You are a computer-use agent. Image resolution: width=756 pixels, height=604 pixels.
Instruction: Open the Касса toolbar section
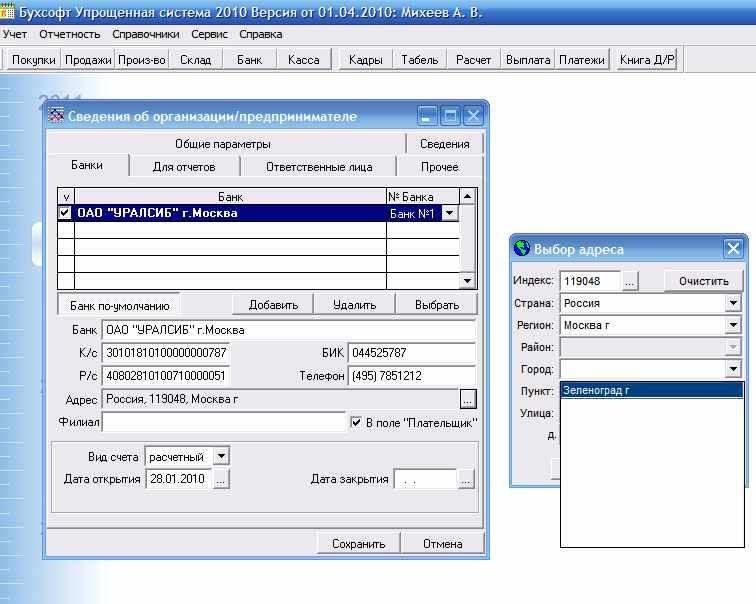click(303, 60)
